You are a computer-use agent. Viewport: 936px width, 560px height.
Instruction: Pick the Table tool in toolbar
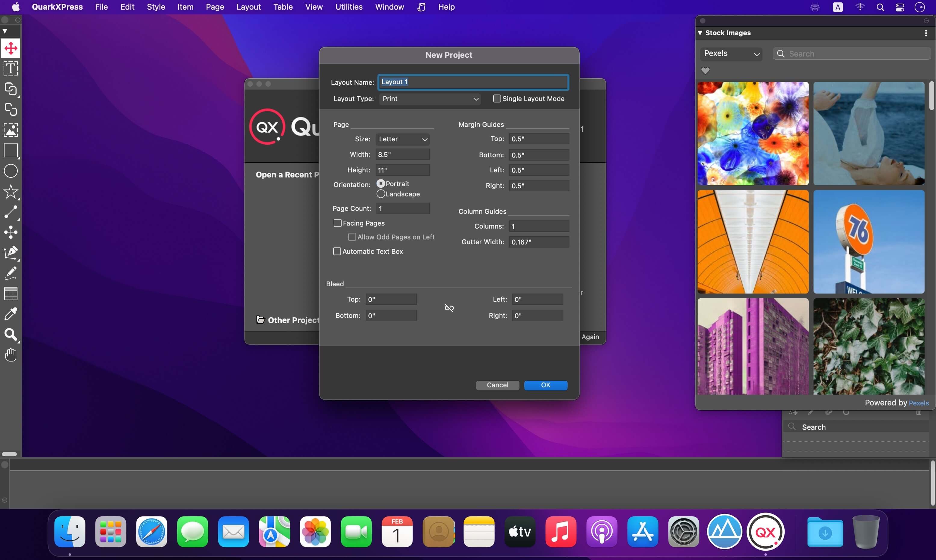[x=11, y=294]
